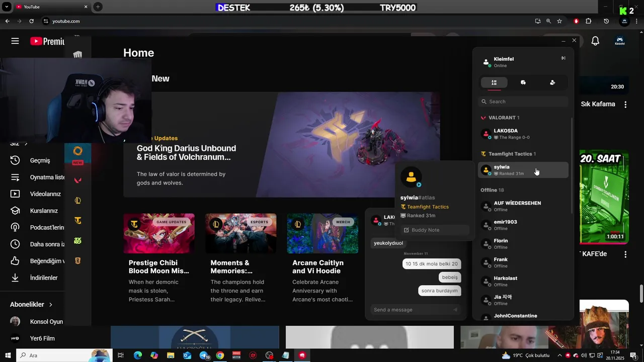Viewport: 644px width, 362px height.
Task: Collapse the Teamfight Tactics friends group
Action: tap(508, 154)
